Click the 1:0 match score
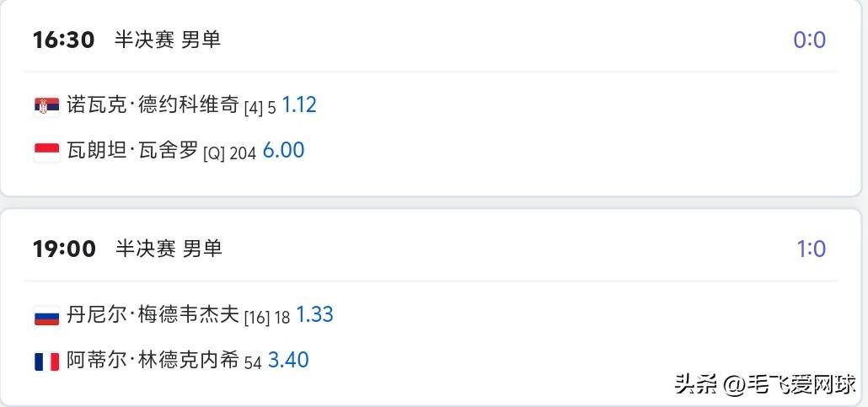The width and height of the screenshot is (868, 407). tap(811, 249)
